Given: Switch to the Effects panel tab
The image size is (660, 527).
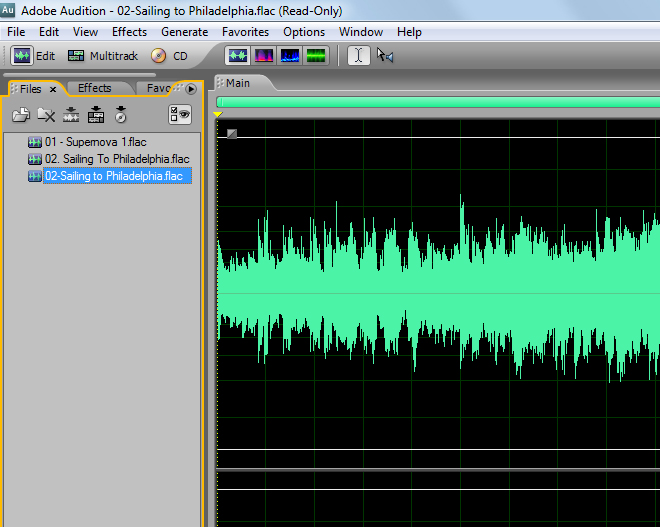Looking at the screenshot, I should (x=95, y=88).
